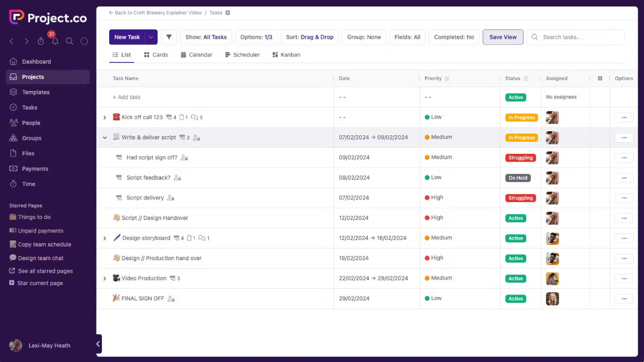Click the sidebar search magnifier icon
This screenshot has width=644, height=362.
coord(70,41)
